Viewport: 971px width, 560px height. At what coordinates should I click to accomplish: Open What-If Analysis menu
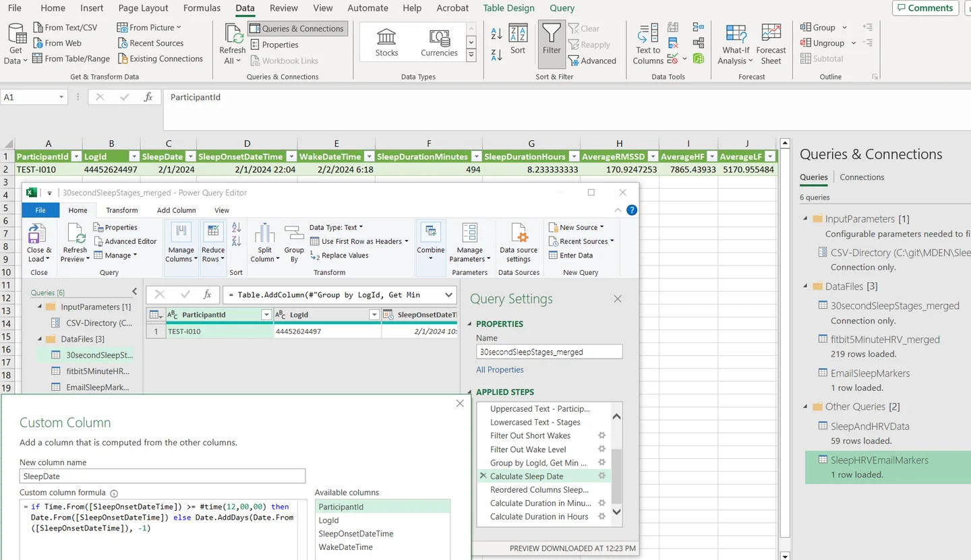735,44
